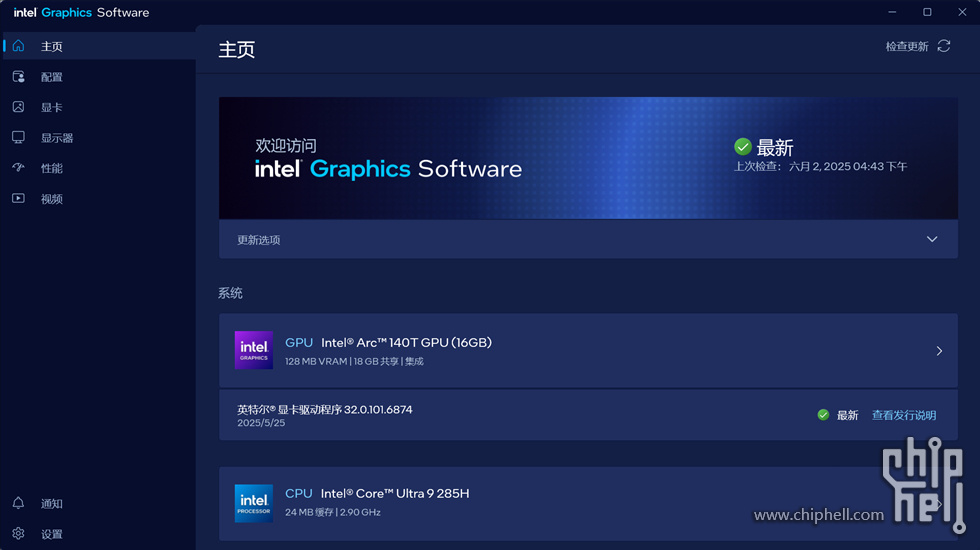980x550 pixels.
Task: Maximize the Intel Graphics Software window
Action: (x=927, y=12)
